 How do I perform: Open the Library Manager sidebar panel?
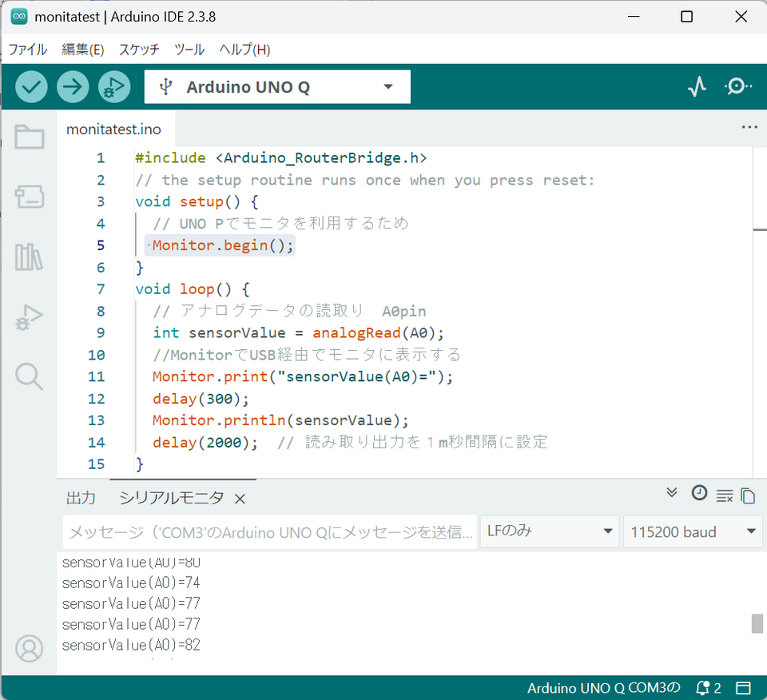coord(30,257)
